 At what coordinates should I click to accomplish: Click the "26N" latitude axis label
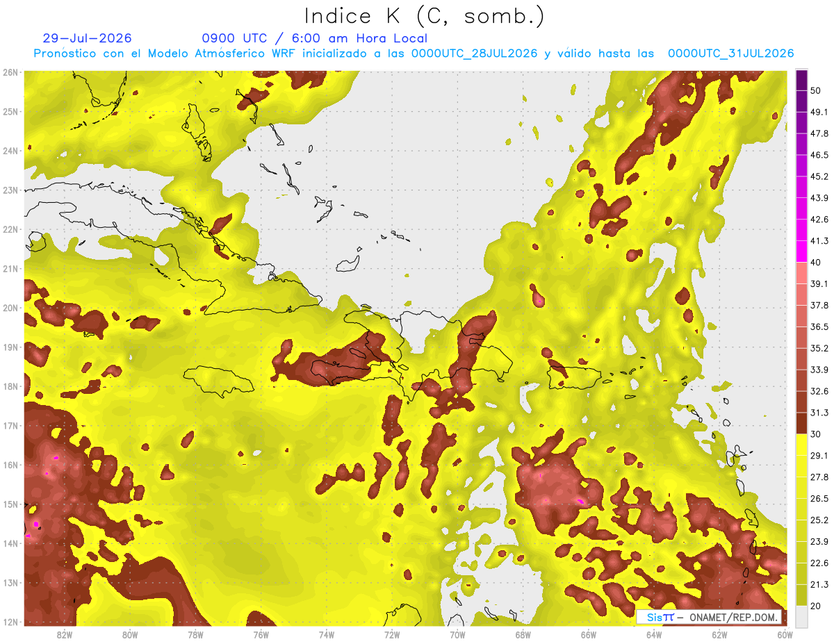pyautogui.click(x=10, y=72)
